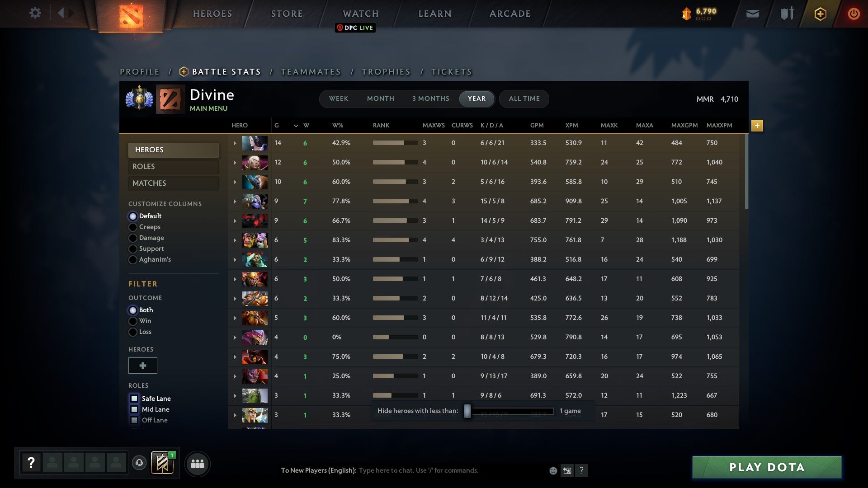Open the settings gear menu
Viewport: 868px width, 488px height.
tap(35, 13)
